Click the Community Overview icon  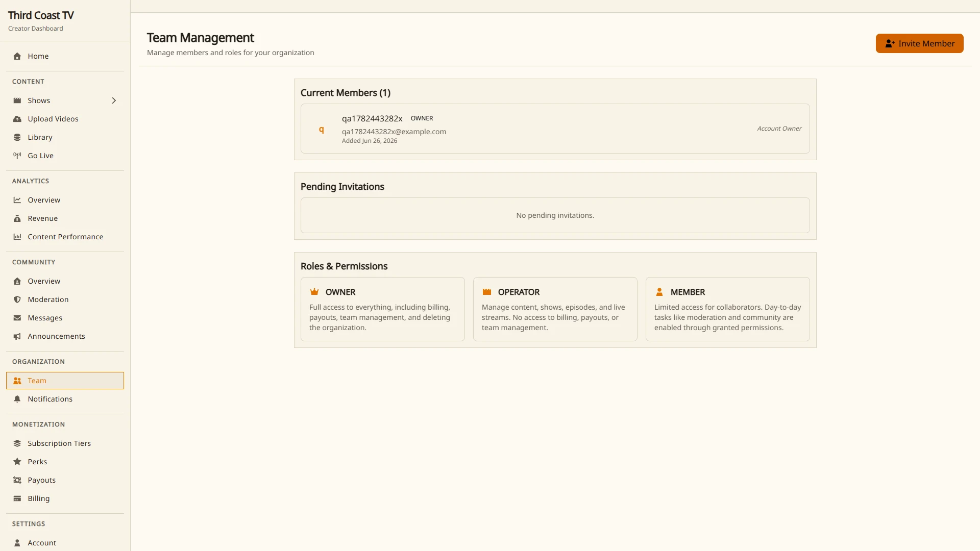coord(17,281)
